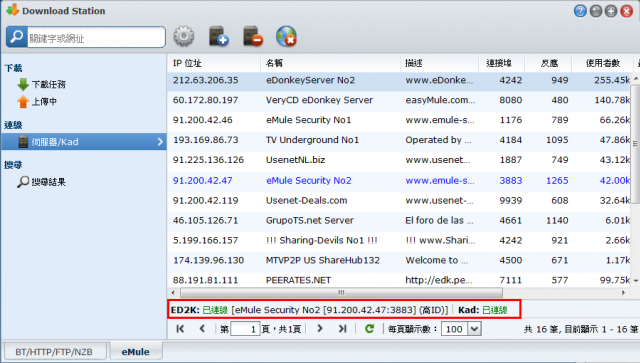Select the eMule Security No1 row
Screen dimensions: 640x363
[x=400, y=120]
